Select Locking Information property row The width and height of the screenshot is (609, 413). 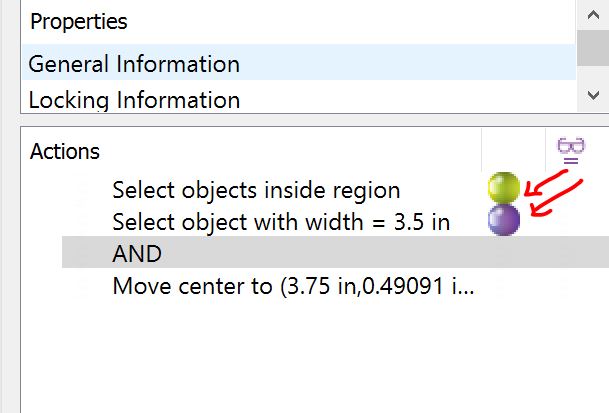[134, 100]
